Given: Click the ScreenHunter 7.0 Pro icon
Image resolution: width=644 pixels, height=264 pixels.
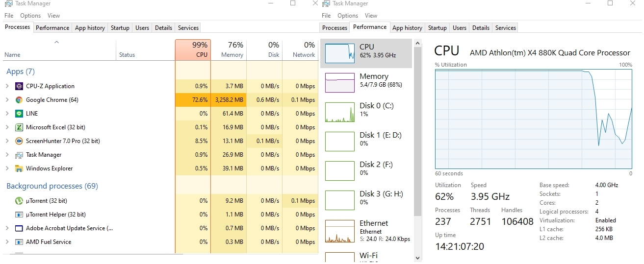Looking at the screenshot, I should 19,141.
